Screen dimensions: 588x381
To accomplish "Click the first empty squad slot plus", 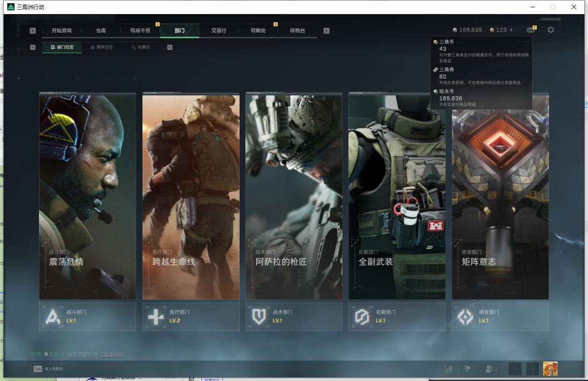I will (x=514, y=369).
